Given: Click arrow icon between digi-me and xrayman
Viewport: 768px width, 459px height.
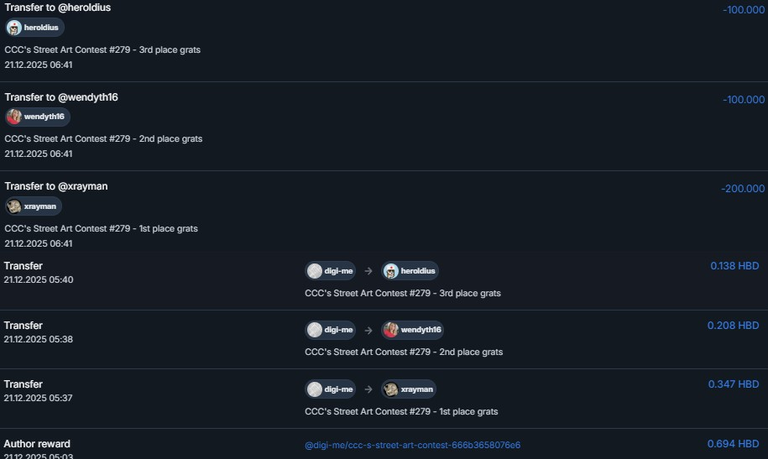Looking at the screenshot, I should click(368, 389).
